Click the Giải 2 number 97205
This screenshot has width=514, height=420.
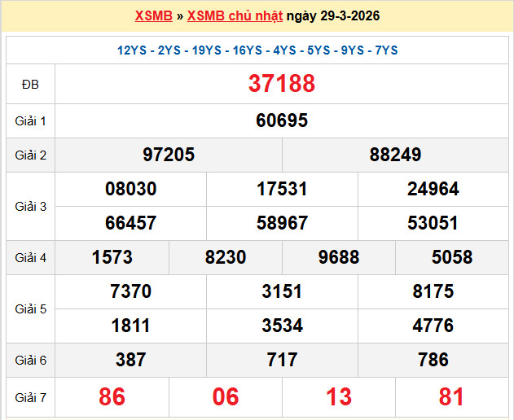[169, 155]
